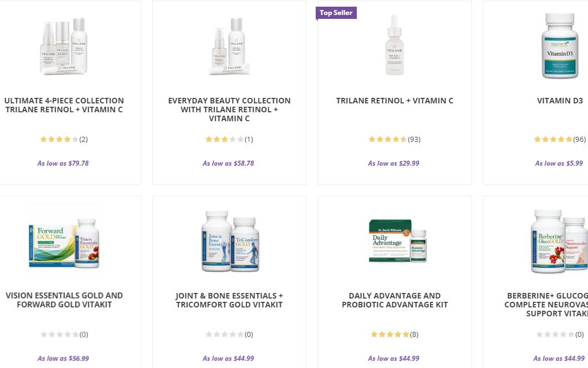Select the 'As low as $56.99' price
The image size is (588, 368).
(x=63, y=359)
